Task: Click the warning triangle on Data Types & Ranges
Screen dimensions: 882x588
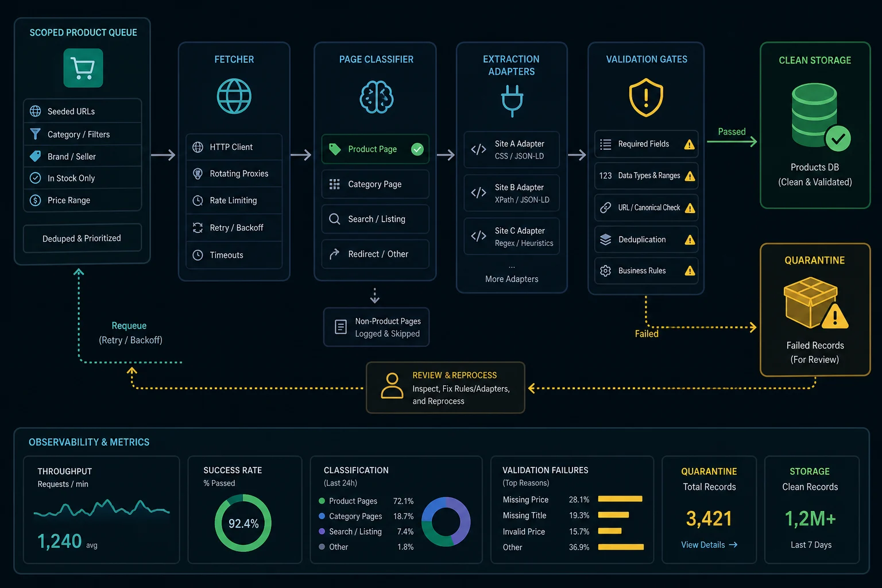Action: 690,176
